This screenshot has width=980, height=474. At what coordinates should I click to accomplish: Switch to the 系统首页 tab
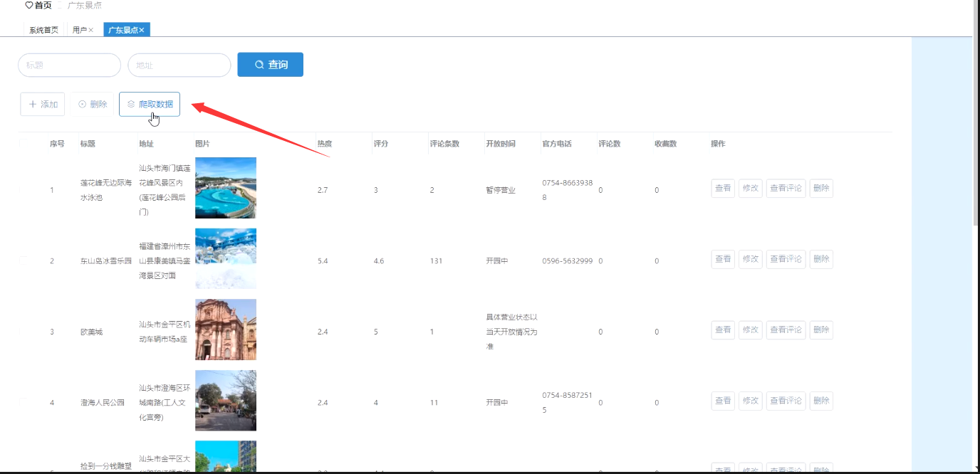(44, 30)
